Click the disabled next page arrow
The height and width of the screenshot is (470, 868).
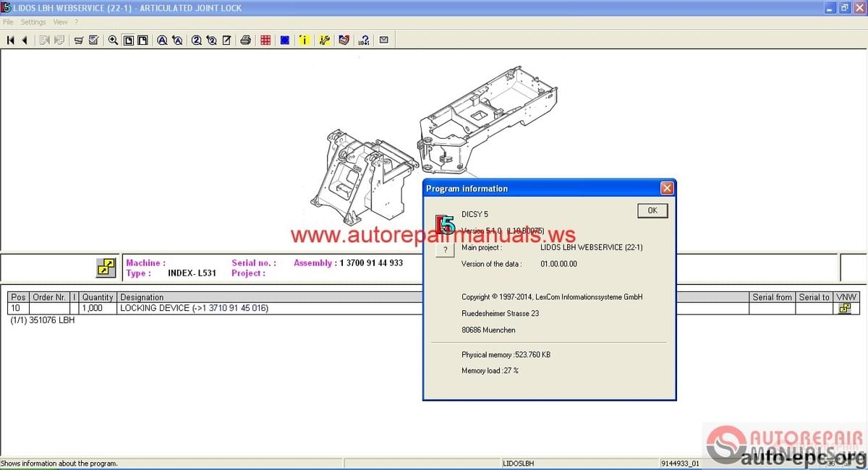click(45, 40)
